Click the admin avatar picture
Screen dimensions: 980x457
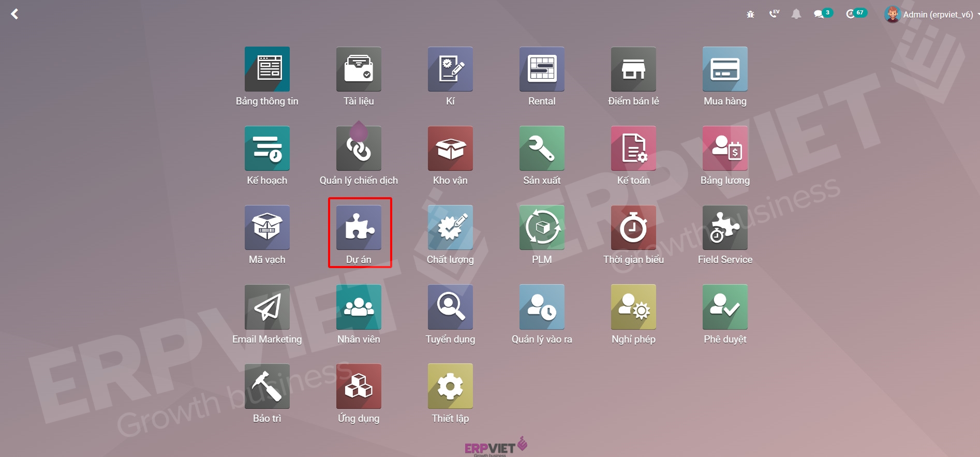[892, 14]
